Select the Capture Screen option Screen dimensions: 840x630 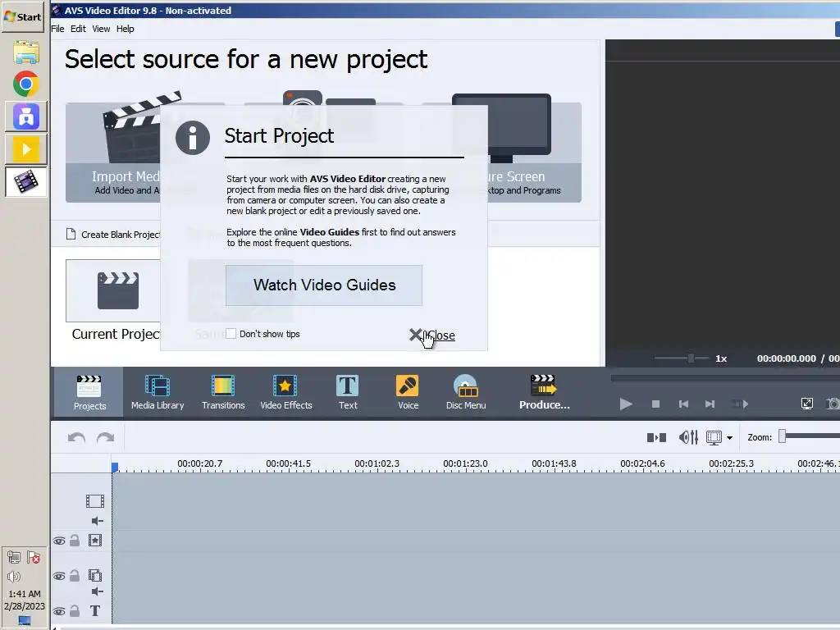click(x=533, y=148)
